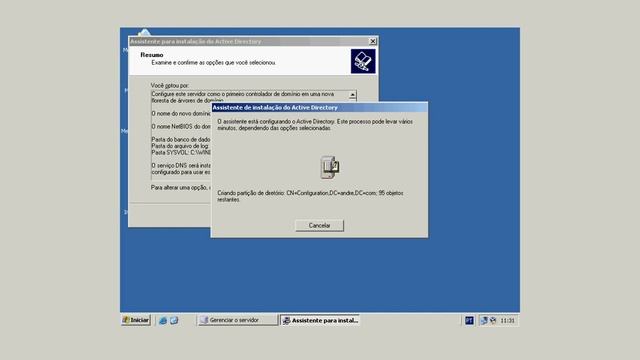Open the PT language indicator in tray

(x=469, y=320)
